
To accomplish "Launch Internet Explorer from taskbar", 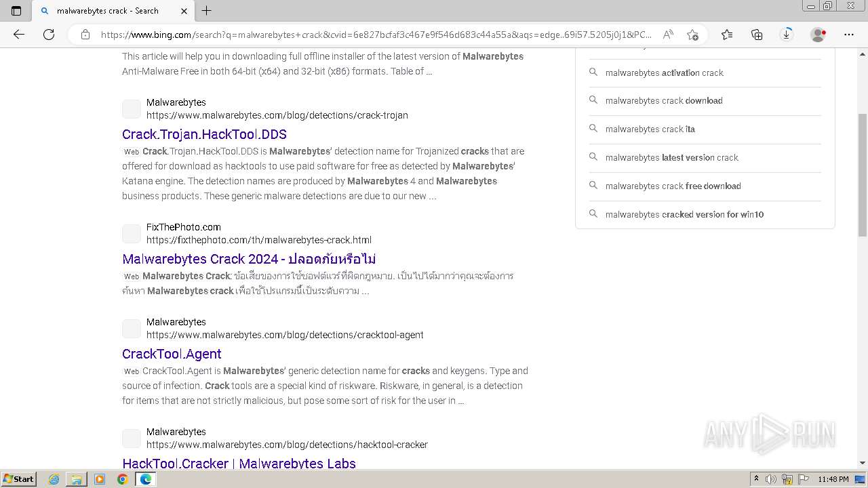I will 54,479.
